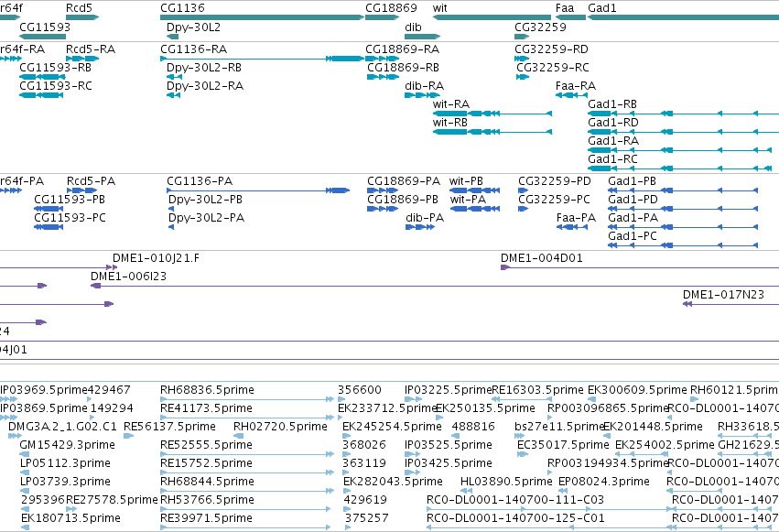Image resolution: width=779 pixels, height=532 pixels.
Task: Select the dib gene feature
Action: [422, 37]
